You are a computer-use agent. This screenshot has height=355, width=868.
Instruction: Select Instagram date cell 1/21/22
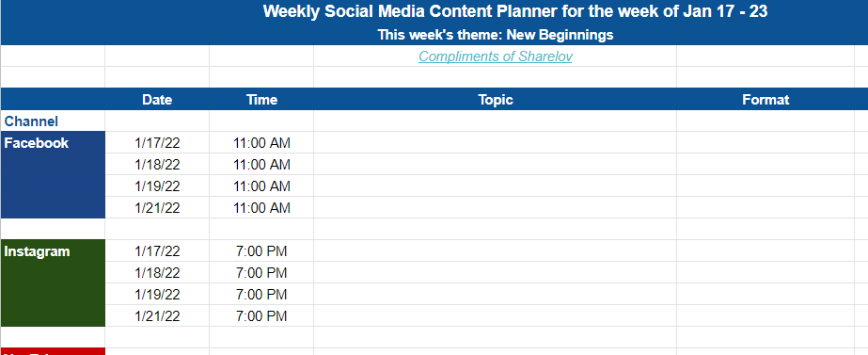tap(157, 315)
